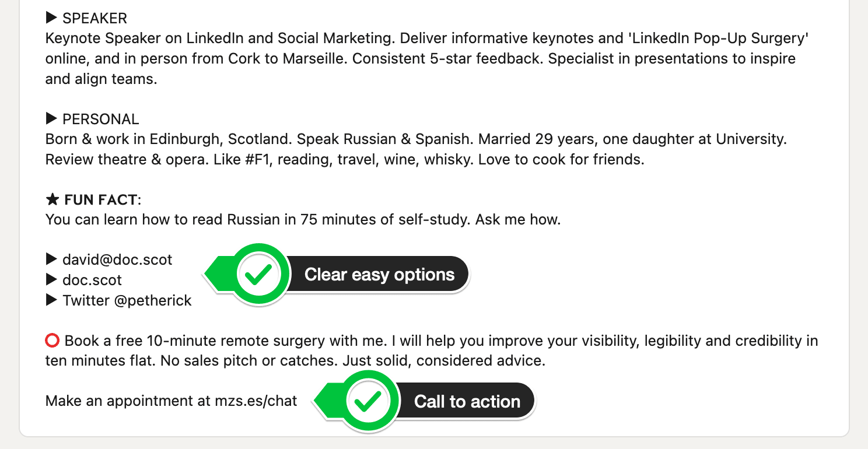Click the SPEAKER section heading
Image resolution: width=868 pixels, height=449 pixels.
94,19
